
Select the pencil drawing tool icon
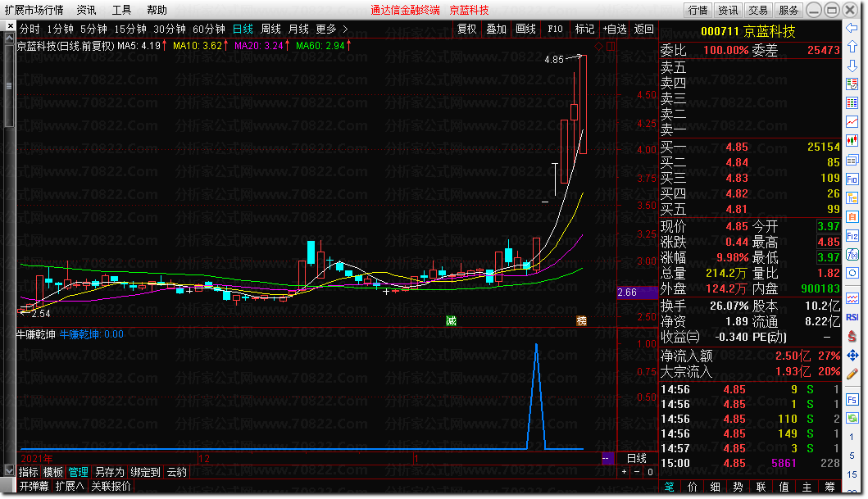[x=852, y=374]
